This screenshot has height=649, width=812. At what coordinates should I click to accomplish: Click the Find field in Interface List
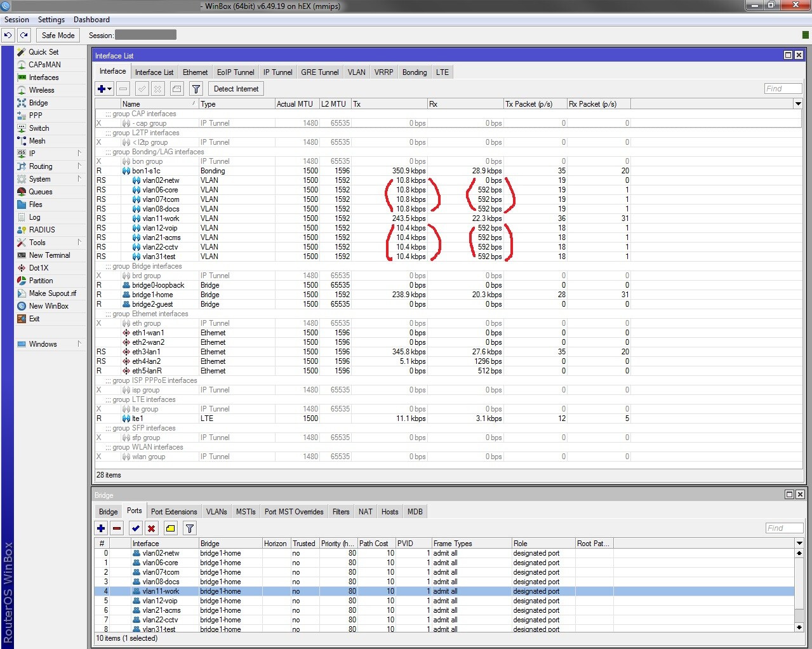point(783,89)
